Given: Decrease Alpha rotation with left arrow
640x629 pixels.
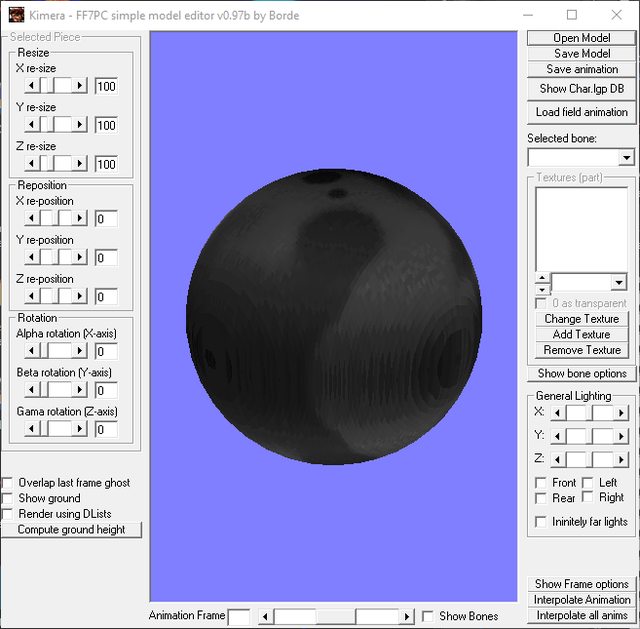Looking at the screenshot, I should (x=31, y=351).
